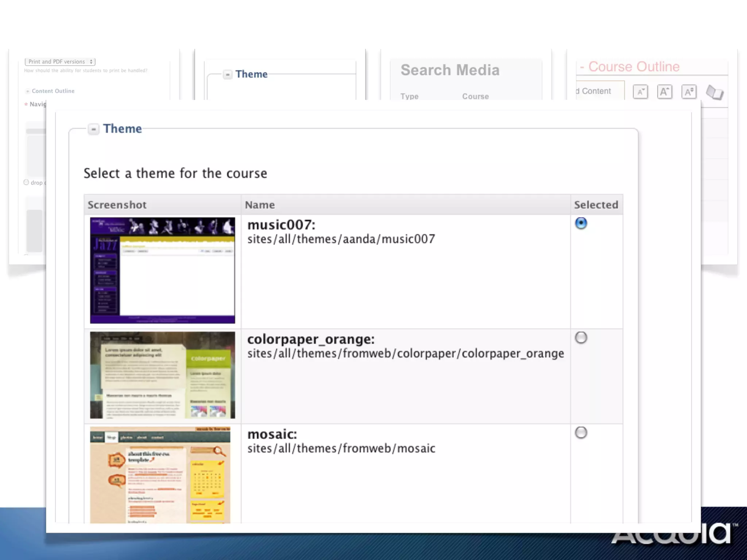Select the colorpaper_orange theme radio button
Image resolution: width=747 pixels, height=560 pixels.
[x=581, y=338]
